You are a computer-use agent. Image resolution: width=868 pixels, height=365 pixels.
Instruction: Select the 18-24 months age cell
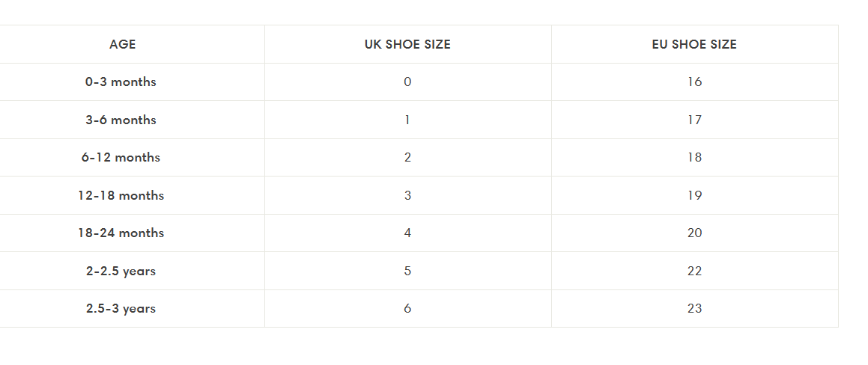tap(121, 233)
